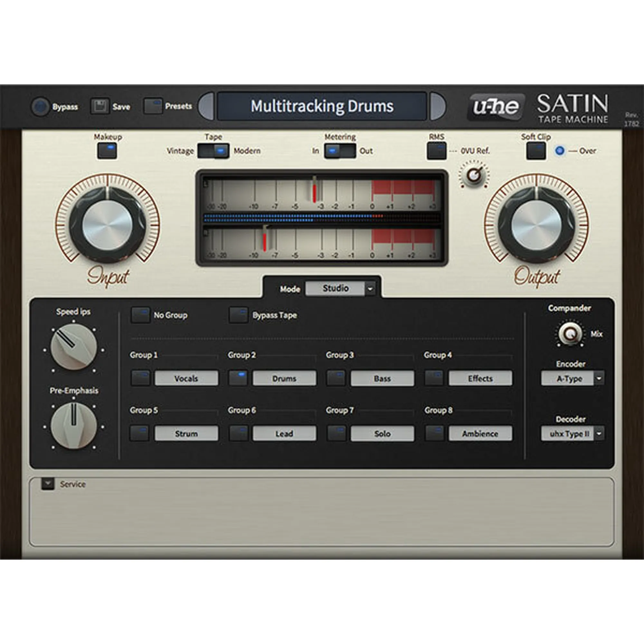Flip the Tape Vintage/Modern switch
This screenshot has width=644, height=644.
(213, 151)
